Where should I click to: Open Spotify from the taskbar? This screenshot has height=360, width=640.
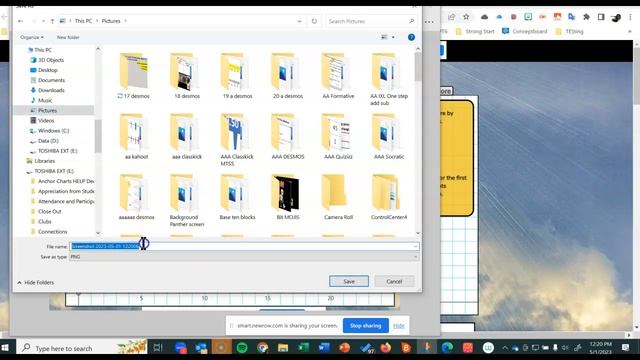242,348
